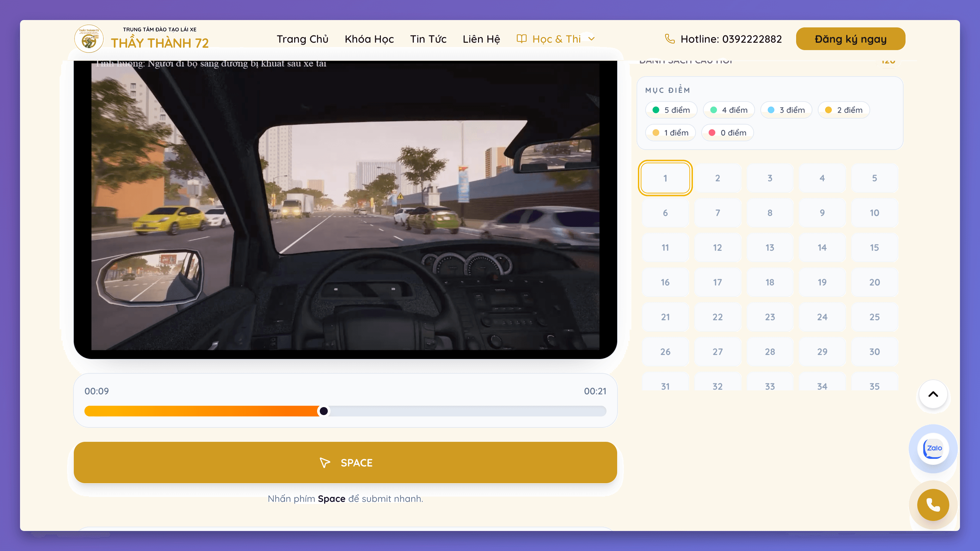980x551 pixels.
Task: Select question 28 in the list
Action: click(x=770, y=352)
